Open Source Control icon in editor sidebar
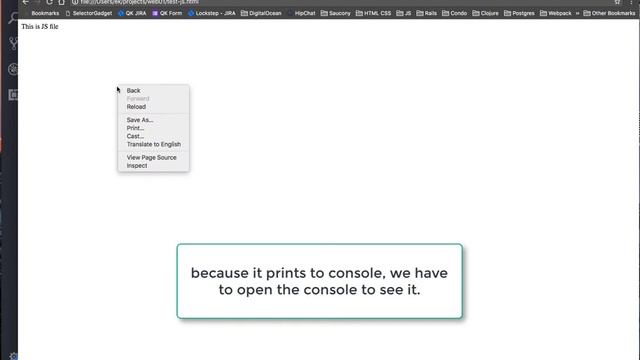The image size is (640, 360). (13, 43)
